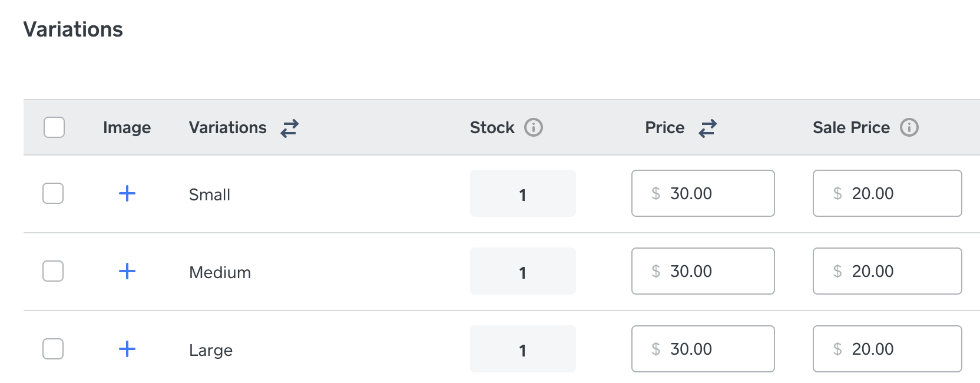Check the Medium variation row
This screenshot has width=980, height=383.
53,271
